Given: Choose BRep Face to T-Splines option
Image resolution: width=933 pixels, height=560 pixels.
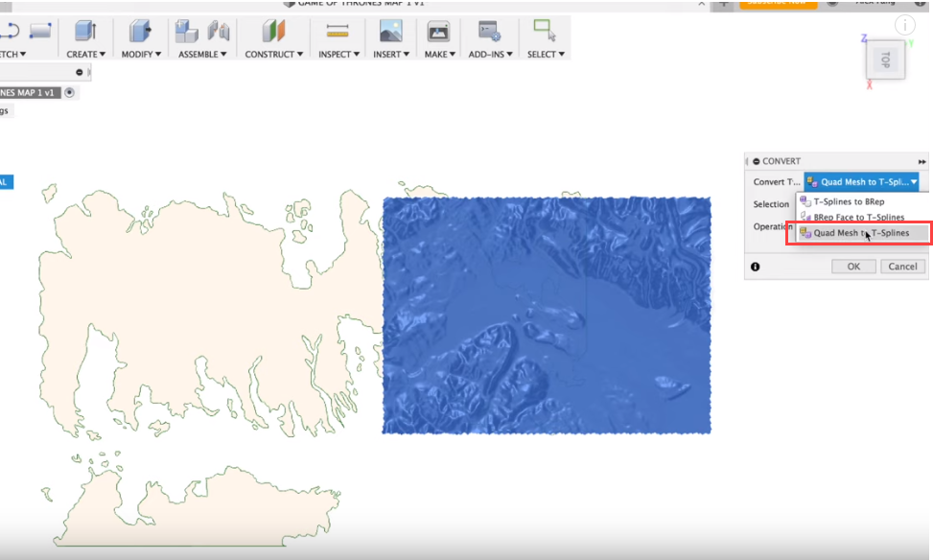Looking at the screenshot, I should (862, 218).
